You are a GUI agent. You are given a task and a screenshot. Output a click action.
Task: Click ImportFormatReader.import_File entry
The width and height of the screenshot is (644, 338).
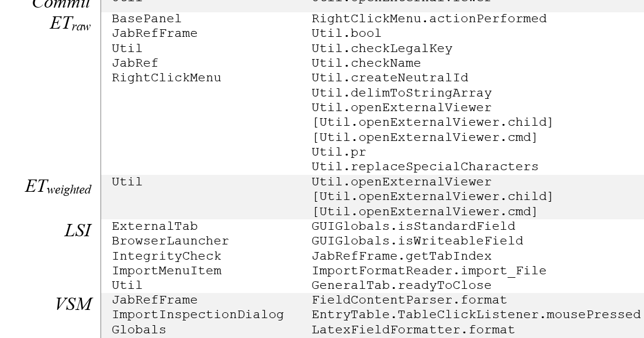click(x=429, y=271)
